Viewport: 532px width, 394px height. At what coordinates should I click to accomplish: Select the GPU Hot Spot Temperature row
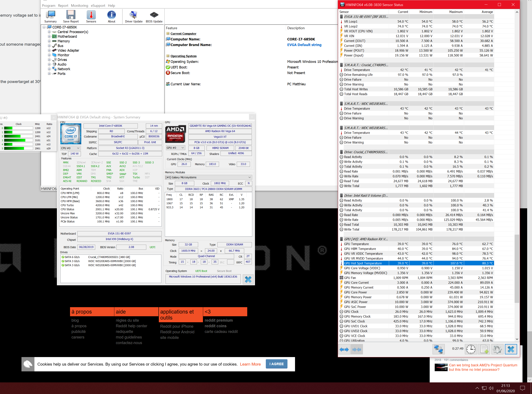[x=363, y=263]
